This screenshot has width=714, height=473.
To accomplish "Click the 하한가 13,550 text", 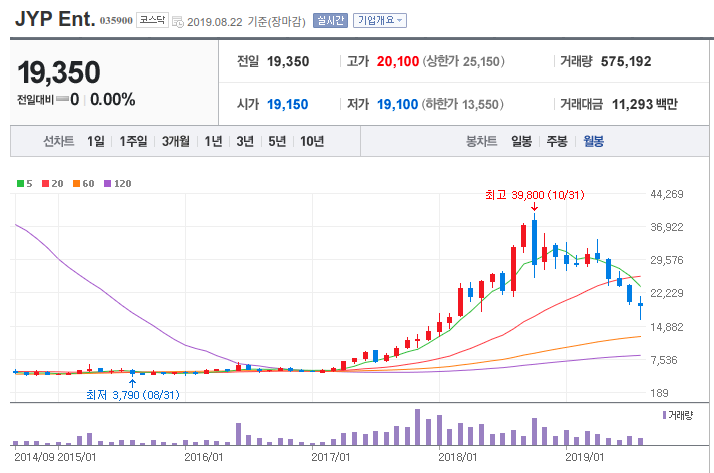I will pos(463,105).
